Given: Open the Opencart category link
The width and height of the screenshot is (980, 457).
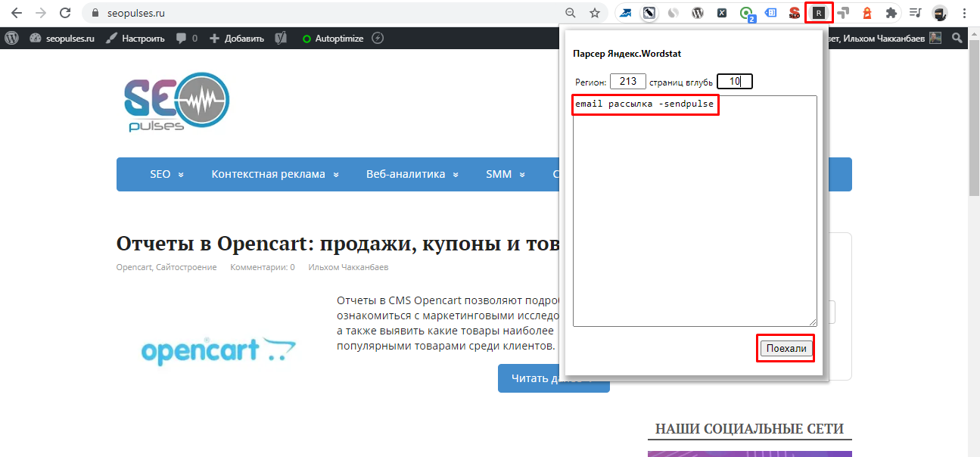Looking at the screenshot, I should tap(133, 267).
